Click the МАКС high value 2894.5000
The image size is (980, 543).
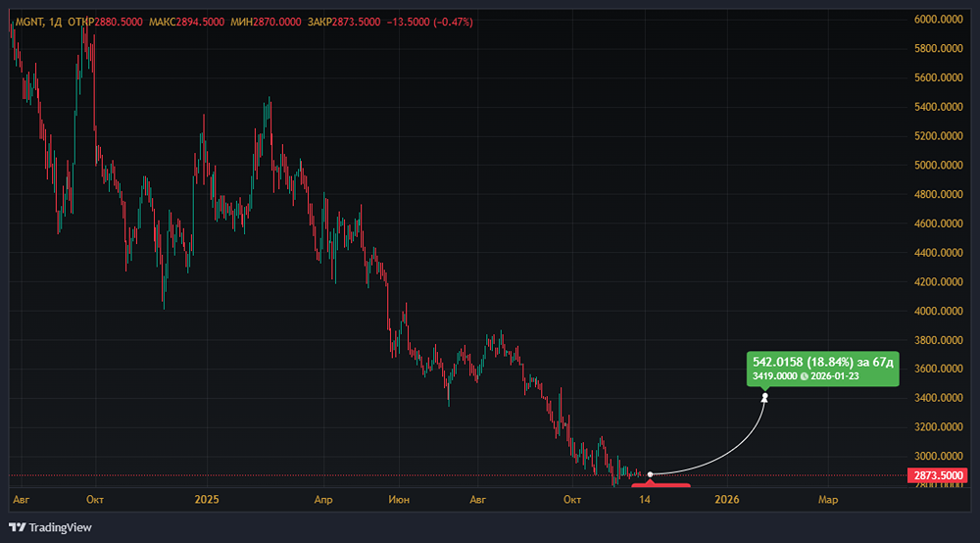click(x=207, y=22)
